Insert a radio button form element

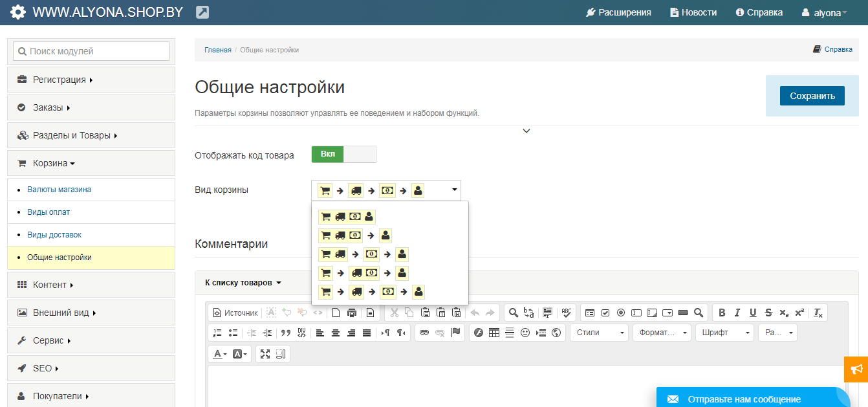coord(621,313)
